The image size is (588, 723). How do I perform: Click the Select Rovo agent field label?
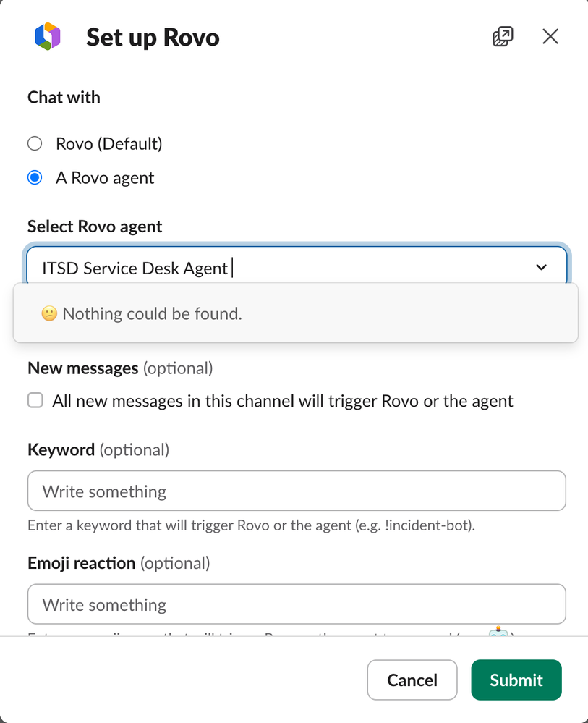click(x=95, y=227)
